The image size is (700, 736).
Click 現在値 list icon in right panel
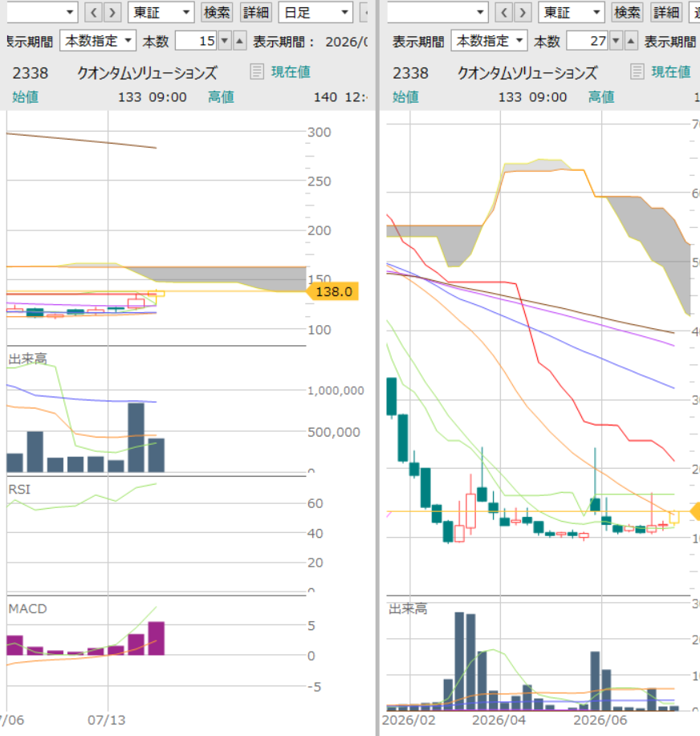637,71
